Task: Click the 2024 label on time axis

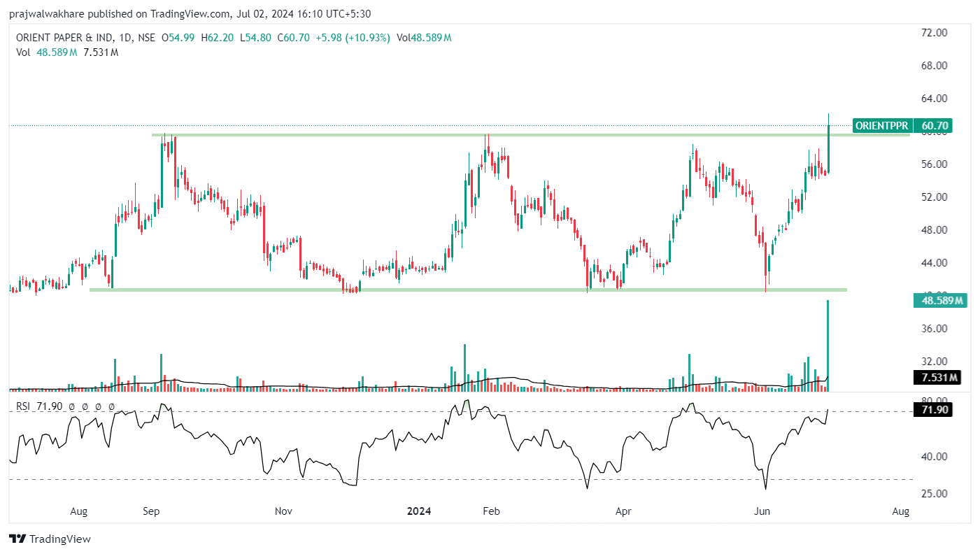Action: [419, 511]
